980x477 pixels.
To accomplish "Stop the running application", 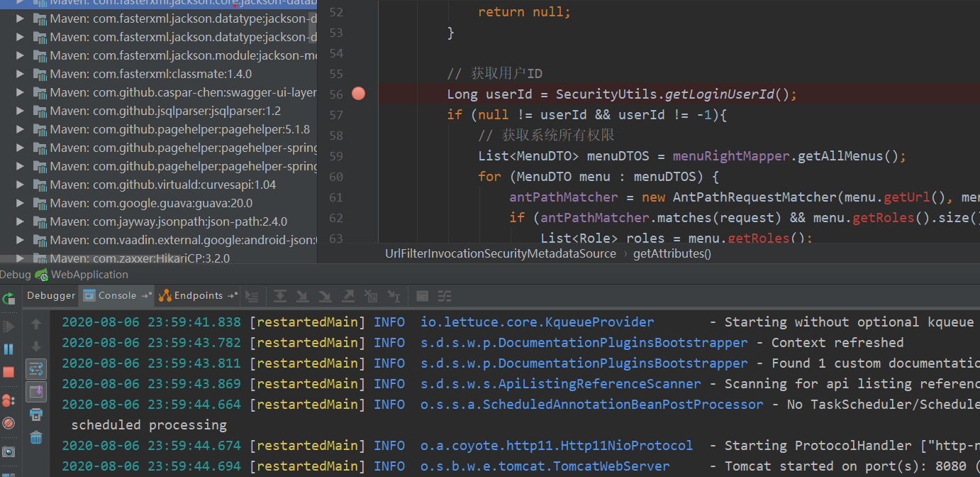I will pyautogui.click(x=9, y=371).
